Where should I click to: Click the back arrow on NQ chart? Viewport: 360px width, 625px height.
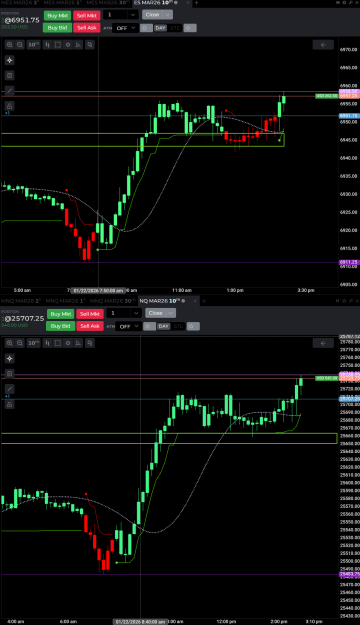tap(323, 343)
